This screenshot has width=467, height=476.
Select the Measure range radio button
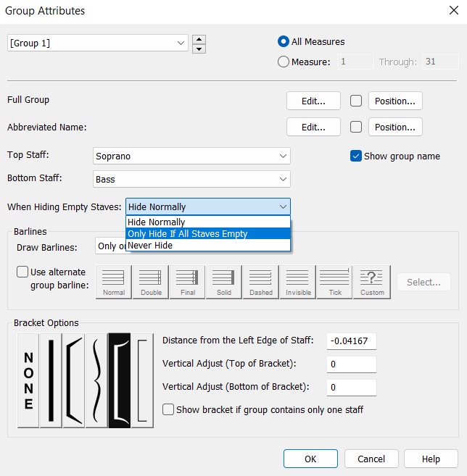[284, 62]
